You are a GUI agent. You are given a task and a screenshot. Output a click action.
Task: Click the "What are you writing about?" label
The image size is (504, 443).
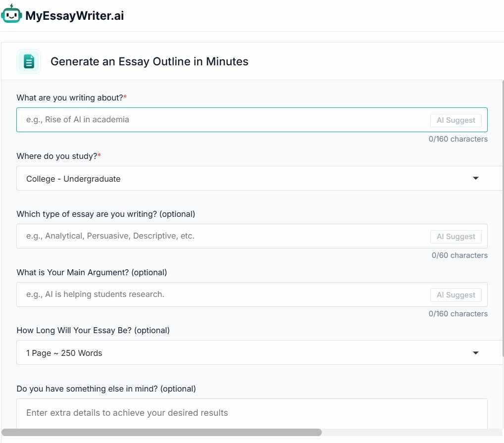(70, 98)
